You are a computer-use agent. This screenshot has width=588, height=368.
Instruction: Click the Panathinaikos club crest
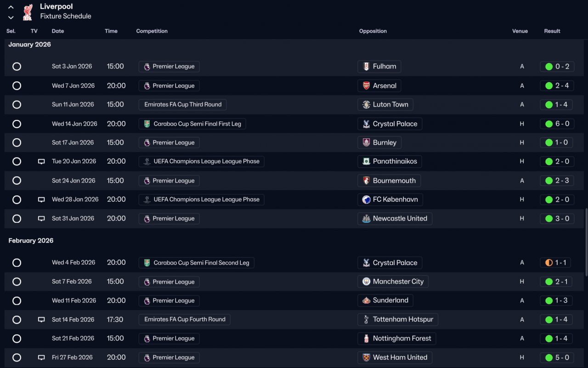click(366, 162)
